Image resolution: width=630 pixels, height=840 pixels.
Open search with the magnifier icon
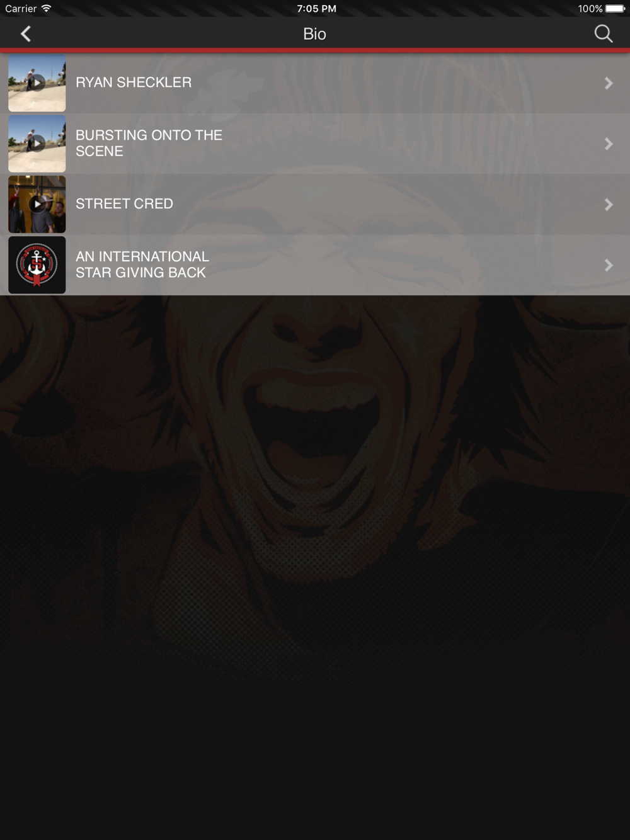[x=603, y=34]
